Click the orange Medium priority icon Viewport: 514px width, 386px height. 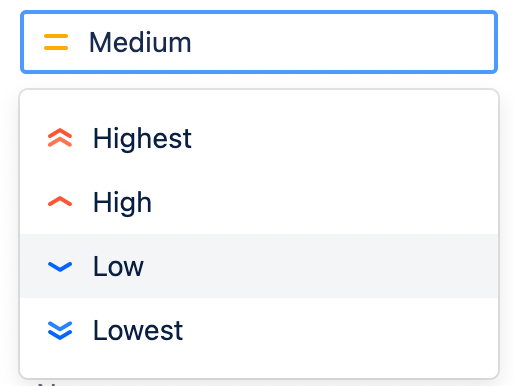pos(56,42)
